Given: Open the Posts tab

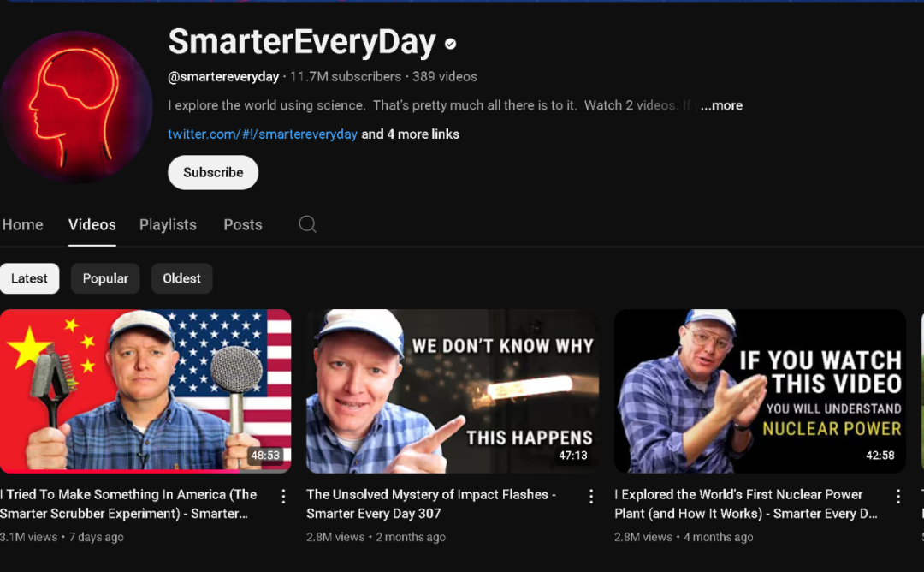Looking at the screenshot, I should click(243, 224).
